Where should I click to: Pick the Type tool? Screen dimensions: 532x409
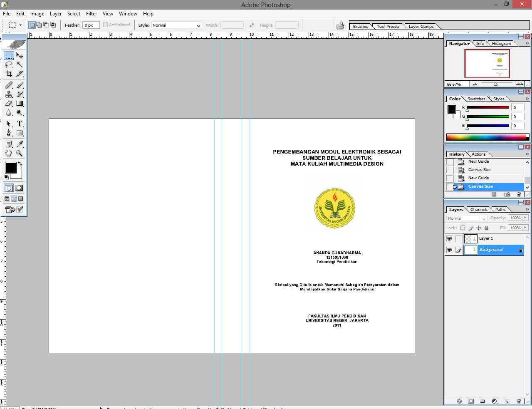[x=19, y=124]
